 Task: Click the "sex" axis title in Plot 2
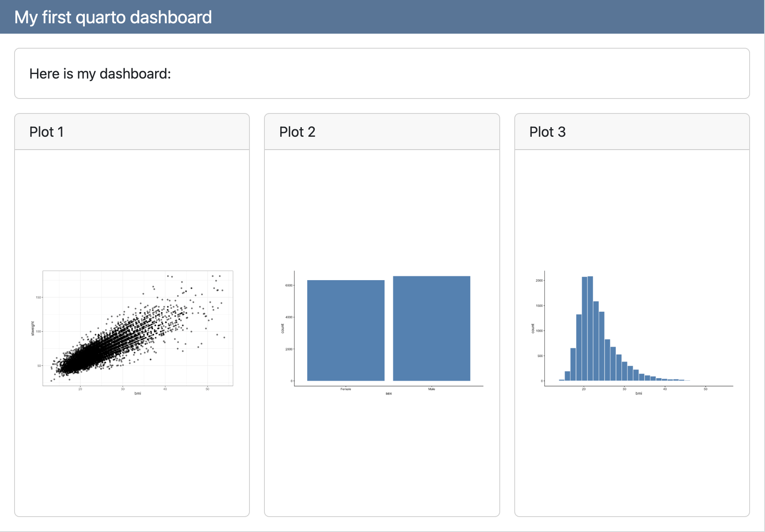coord(389,394)
